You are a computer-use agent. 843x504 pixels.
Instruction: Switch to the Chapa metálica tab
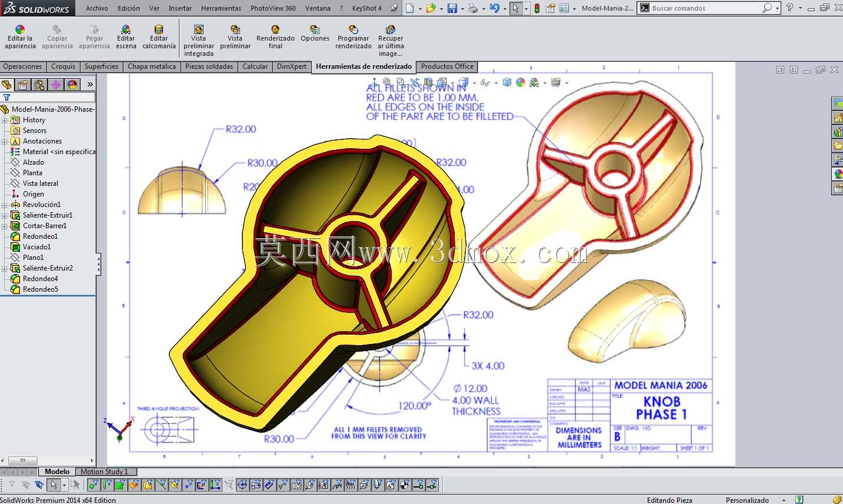152,66
